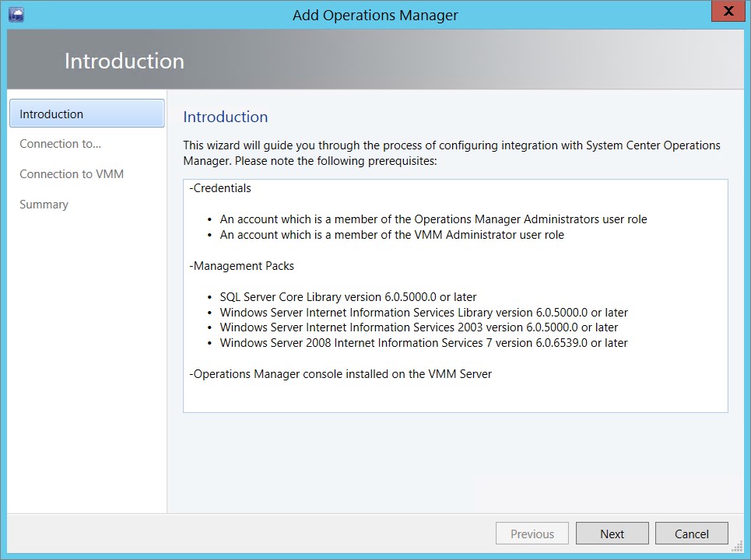Open the 'Connection to...' wizard step
The image size is (751, 560).
(x=61, y=144)
